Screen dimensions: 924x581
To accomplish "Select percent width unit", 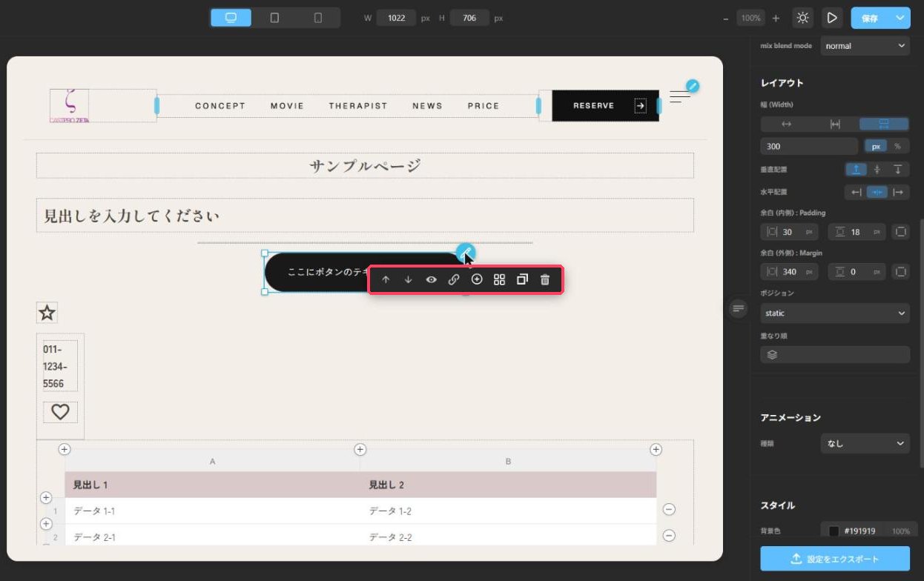I will coord(897,147).
